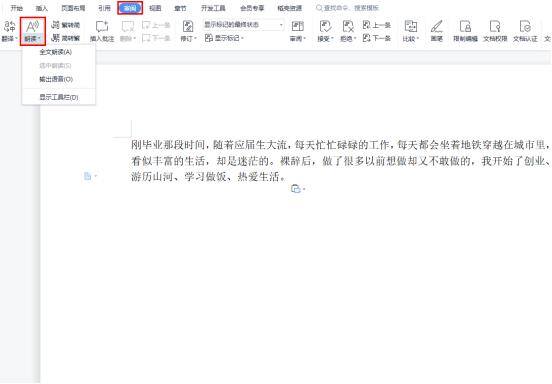
Task: Click the 翻译 (Translate) icon
Action: 10,26
